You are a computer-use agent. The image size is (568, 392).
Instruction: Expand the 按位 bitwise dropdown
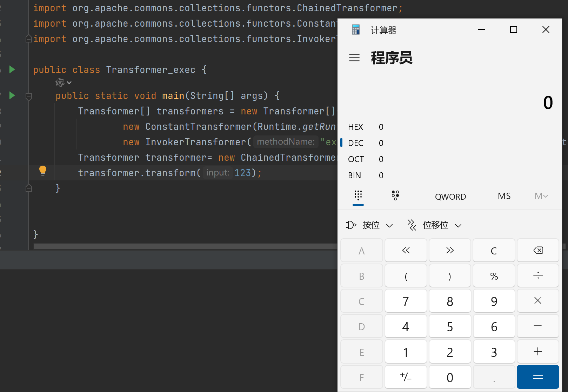[369, 225]
